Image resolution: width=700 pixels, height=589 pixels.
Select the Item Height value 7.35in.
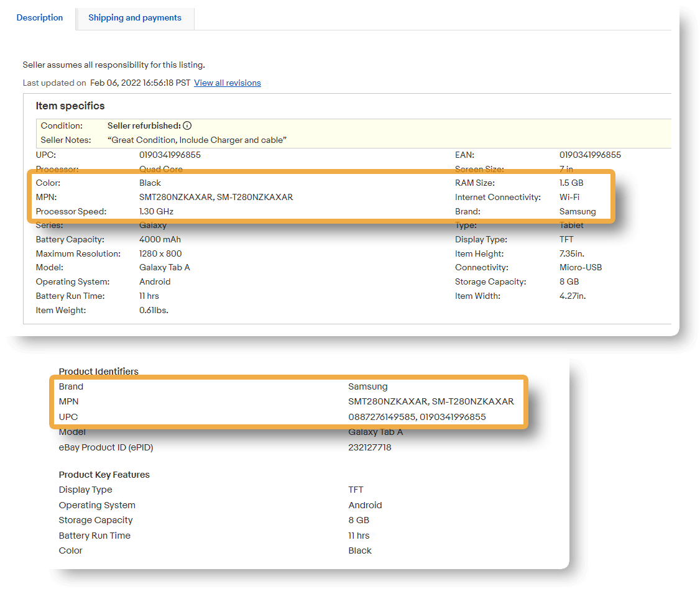[571, 254]
